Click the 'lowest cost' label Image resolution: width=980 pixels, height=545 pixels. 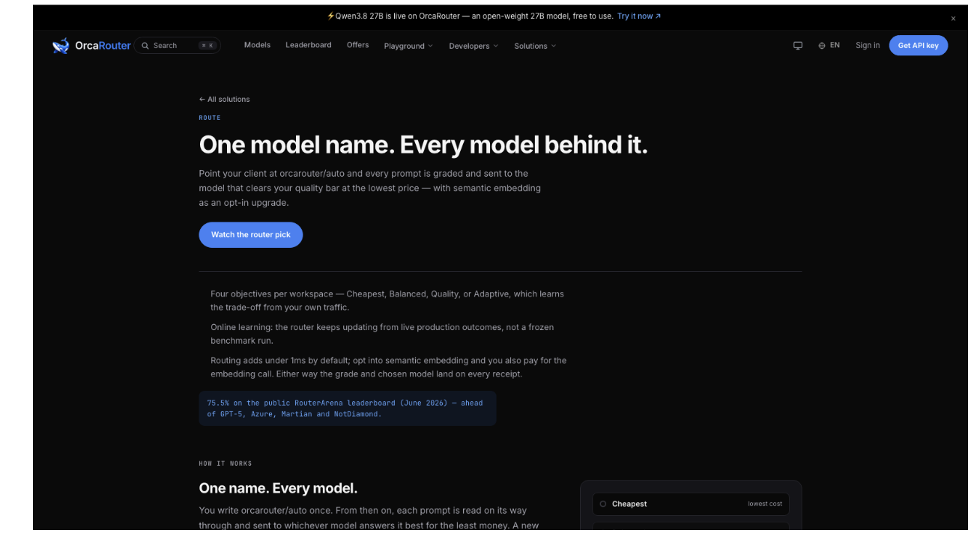[765, 504]
